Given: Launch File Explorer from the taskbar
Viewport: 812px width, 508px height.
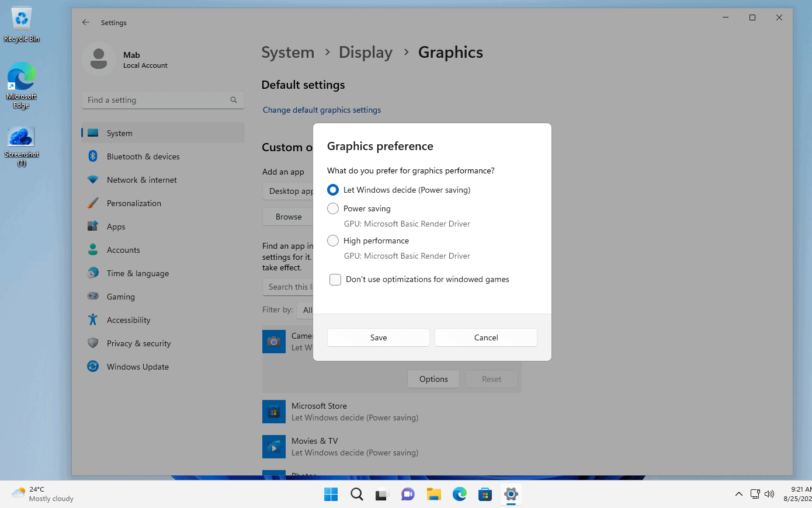Looking at the screenshot, I should pos(433,494).
